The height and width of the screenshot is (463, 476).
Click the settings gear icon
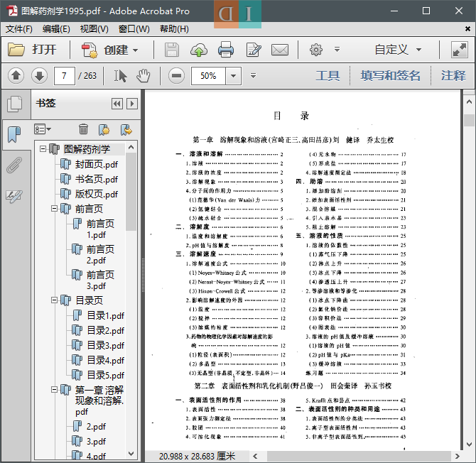(x=315, y=50)
